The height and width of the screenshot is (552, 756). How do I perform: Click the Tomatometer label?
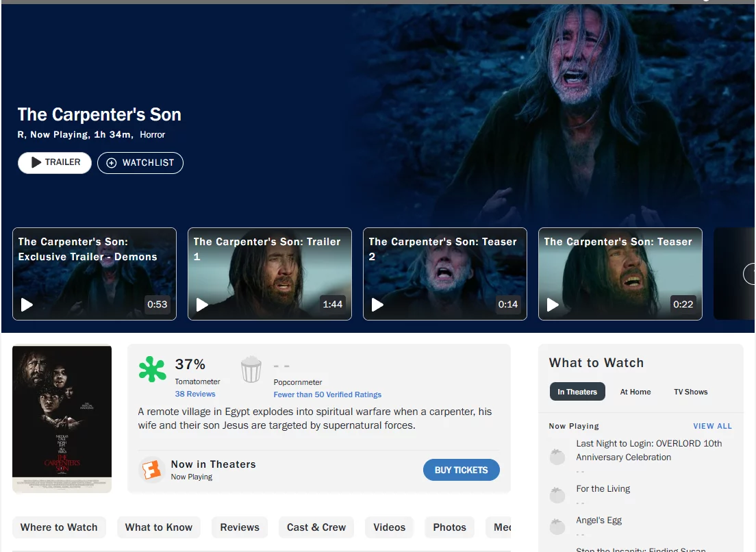coord(197,382)
